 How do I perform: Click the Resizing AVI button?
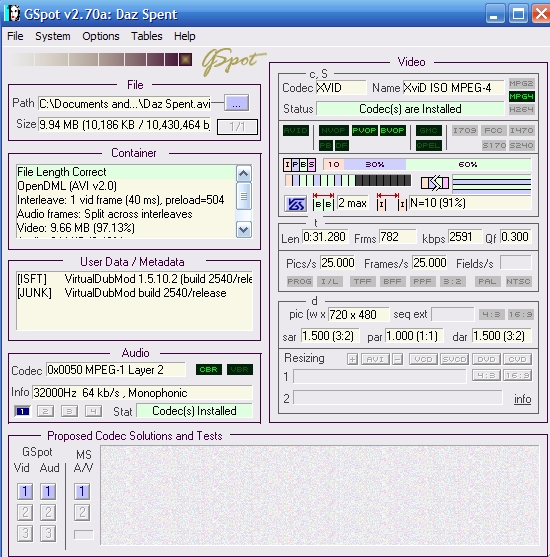point(375,359)
